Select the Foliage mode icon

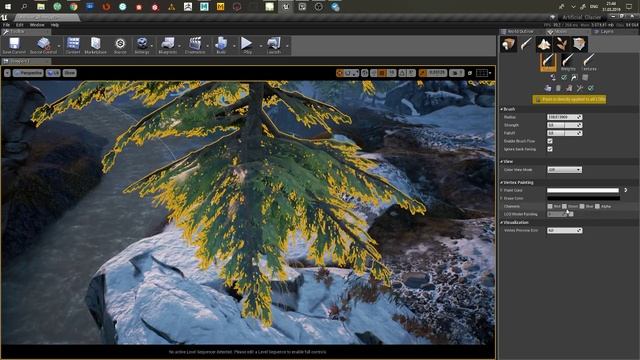tap(562, 44)
